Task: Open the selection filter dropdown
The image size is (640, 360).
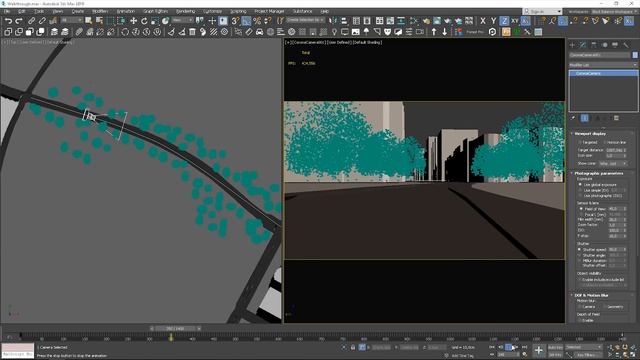Action: (71, 20)
